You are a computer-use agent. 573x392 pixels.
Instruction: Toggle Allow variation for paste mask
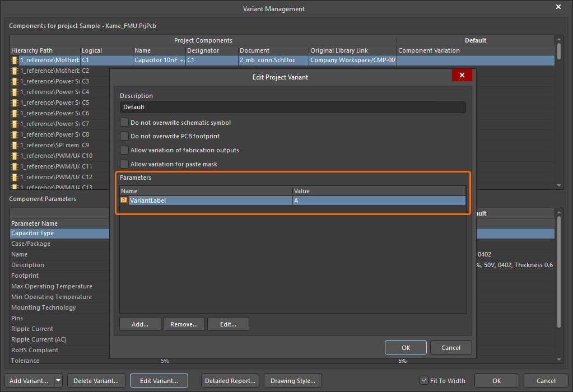point(124,164)
